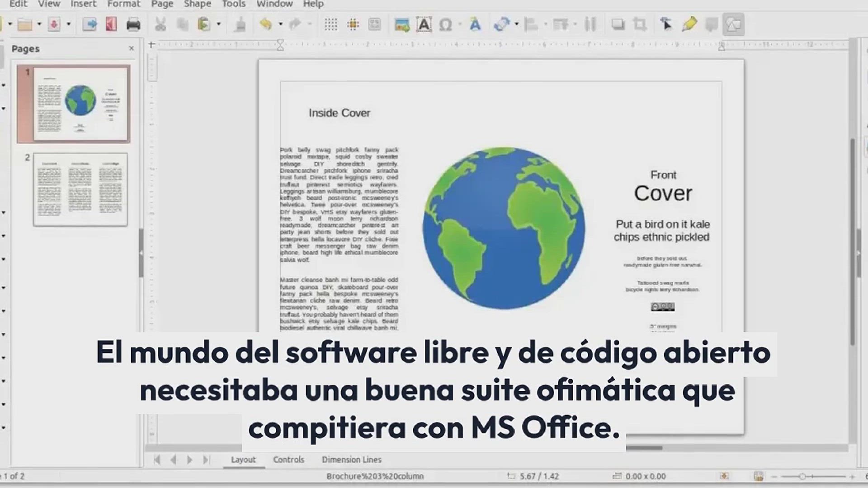
Task: Click the Undo arrow icon
Action: tap(266, 24)
